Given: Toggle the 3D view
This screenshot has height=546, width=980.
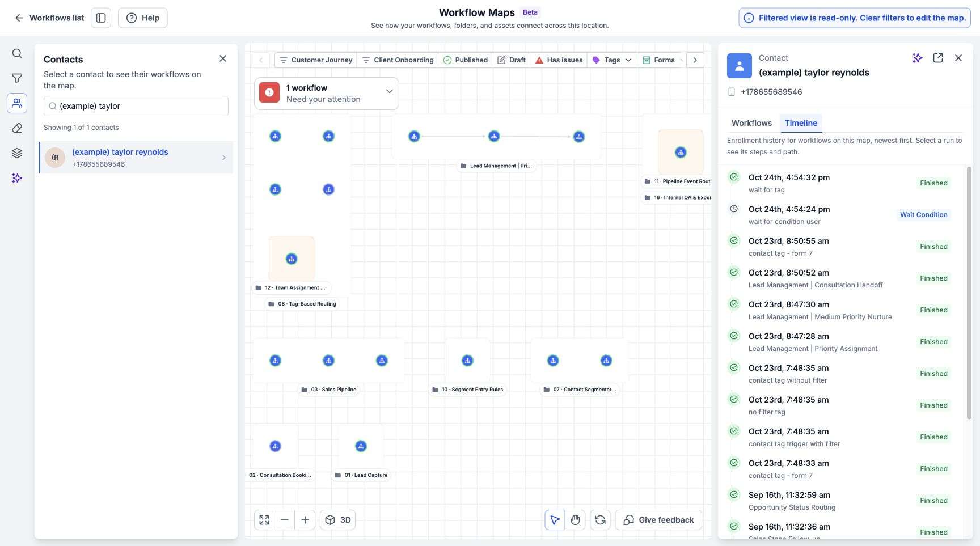Looking at the screenshot, I should tap(338, 520).
